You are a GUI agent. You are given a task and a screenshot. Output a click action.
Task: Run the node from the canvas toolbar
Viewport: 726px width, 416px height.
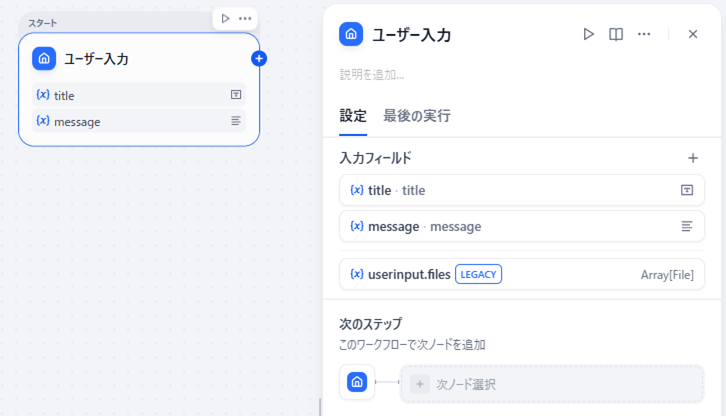[x=225, y=18]
